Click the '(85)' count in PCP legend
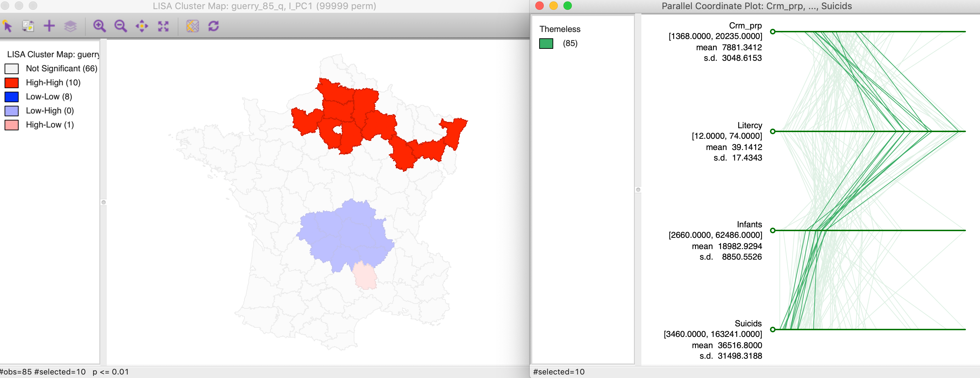 pyautogui.click(x=570, y=44)
